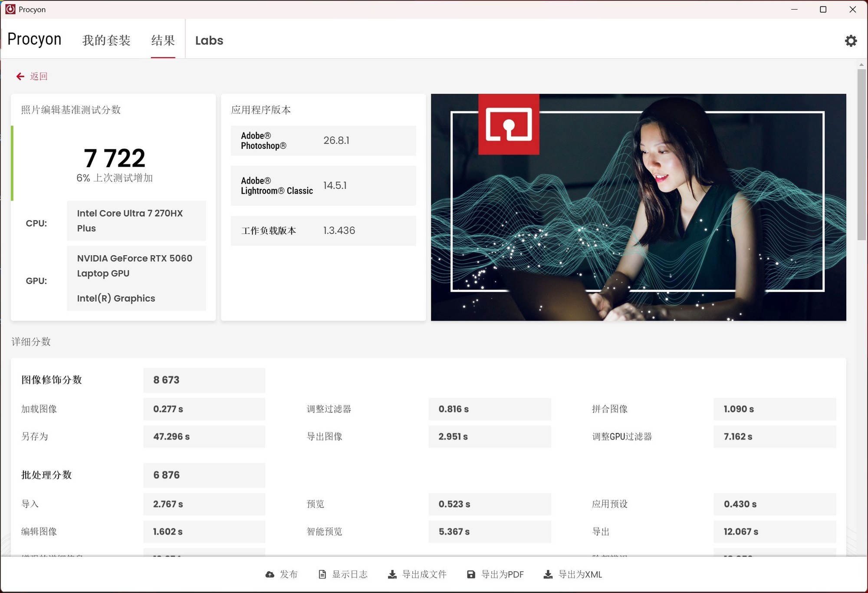
Task: Click the benchmark hero image
Action: tap(638, 207)
